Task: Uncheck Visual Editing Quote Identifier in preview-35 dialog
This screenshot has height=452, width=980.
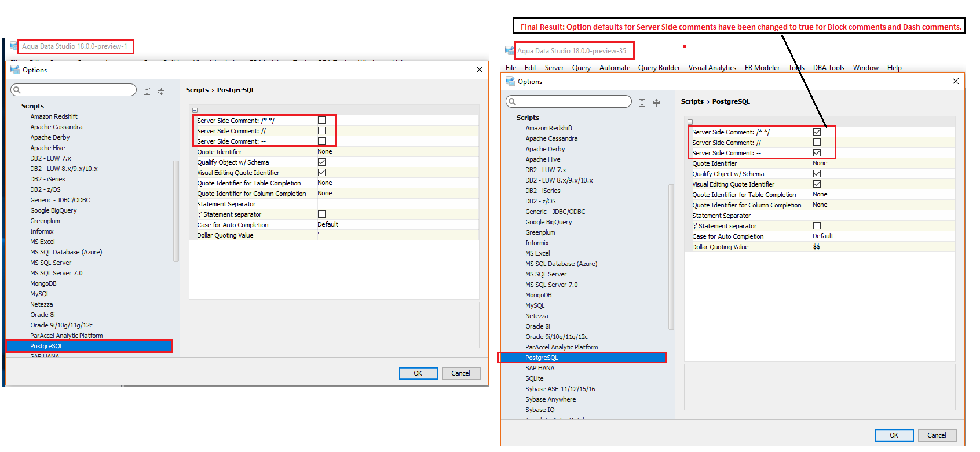Action: pos(817,184)
